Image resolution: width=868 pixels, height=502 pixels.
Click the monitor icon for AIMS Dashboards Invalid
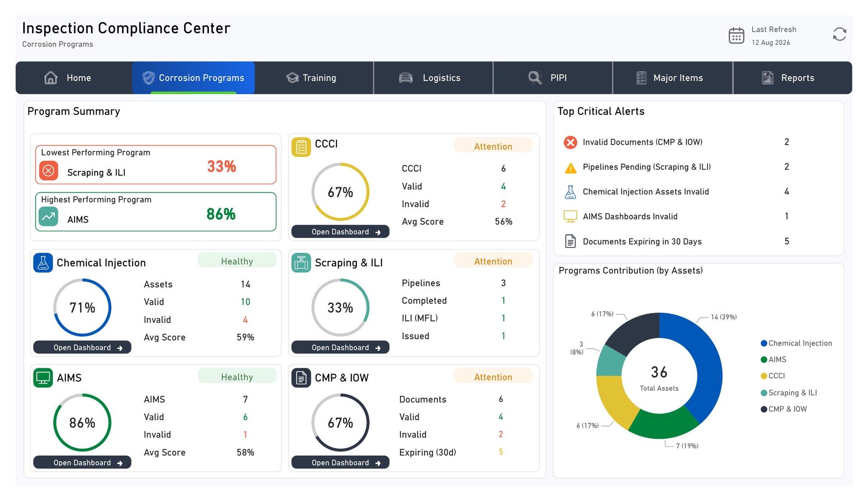pyautogui.click(x=571, y=217)
